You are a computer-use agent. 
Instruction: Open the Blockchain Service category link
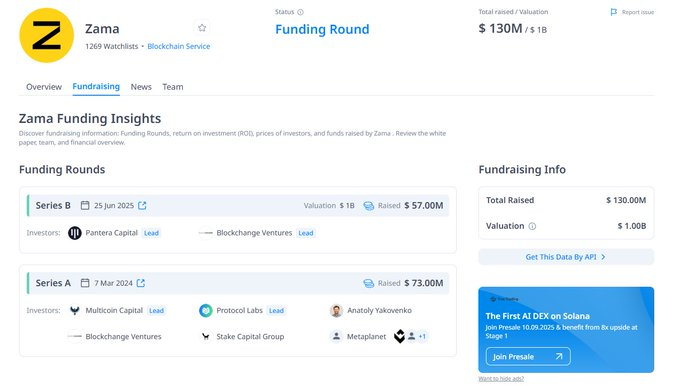[179, 46]
